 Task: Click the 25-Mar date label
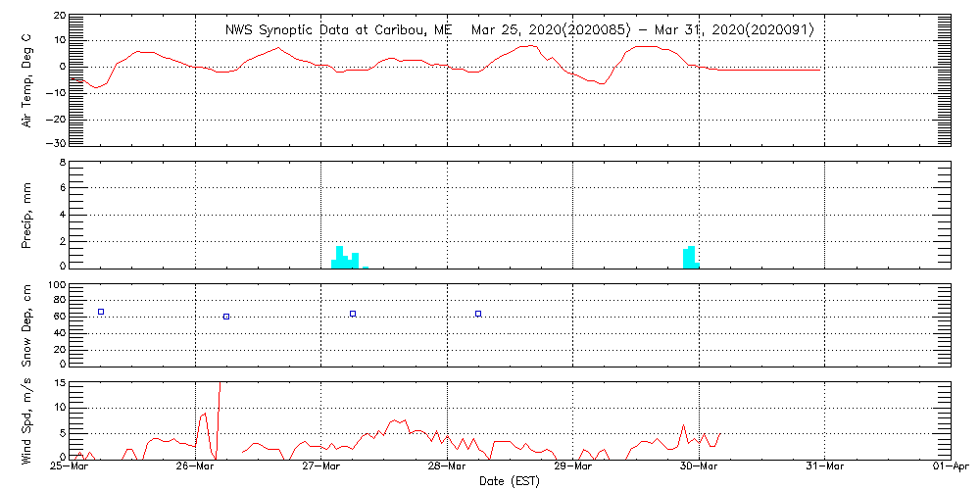point(70,467)
